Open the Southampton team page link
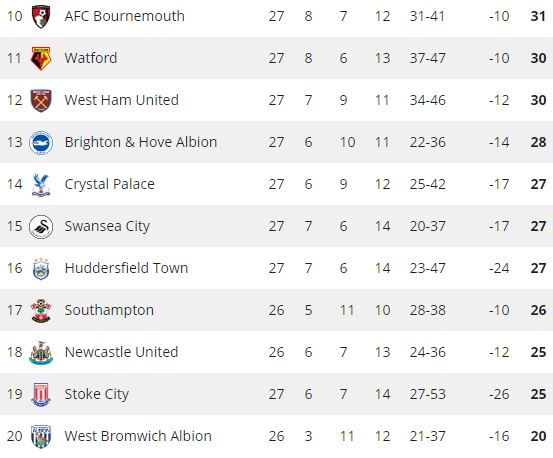Image resolution: width=553 pixels, height=458 pixels. point(109,311)
